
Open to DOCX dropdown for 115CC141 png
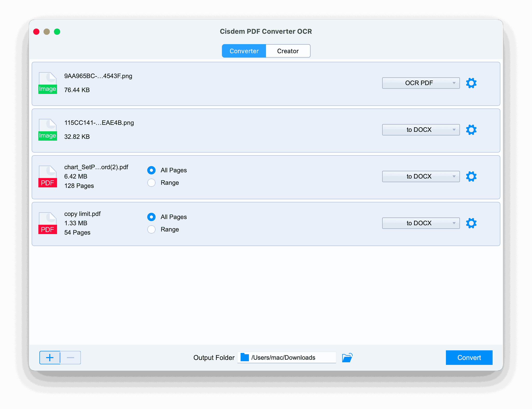[x=421, y=130]
